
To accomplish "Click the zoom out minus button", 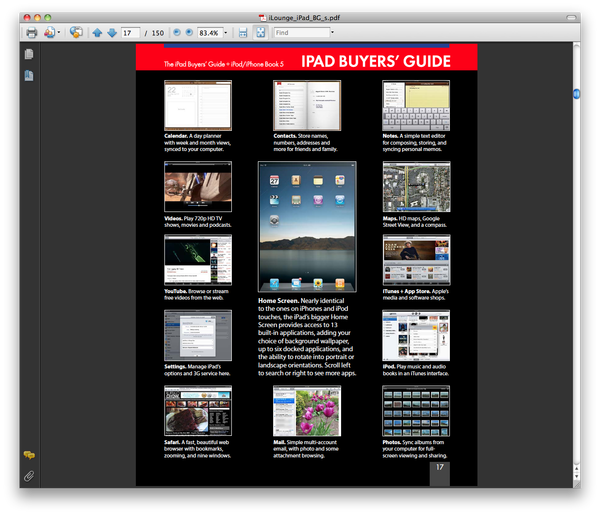I will tap(177, 33).
